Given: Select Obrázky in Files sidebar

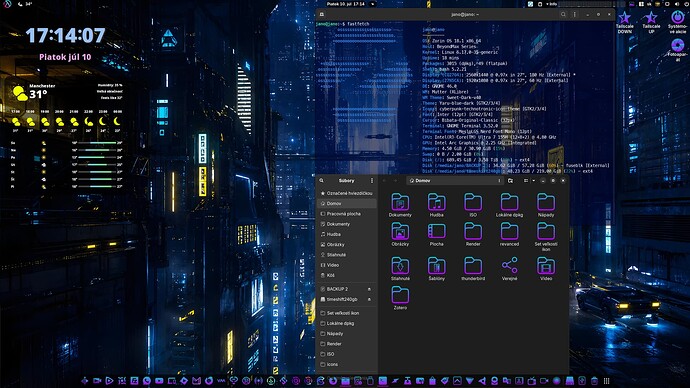Looking at the screenshot, I should click(347, 245).
